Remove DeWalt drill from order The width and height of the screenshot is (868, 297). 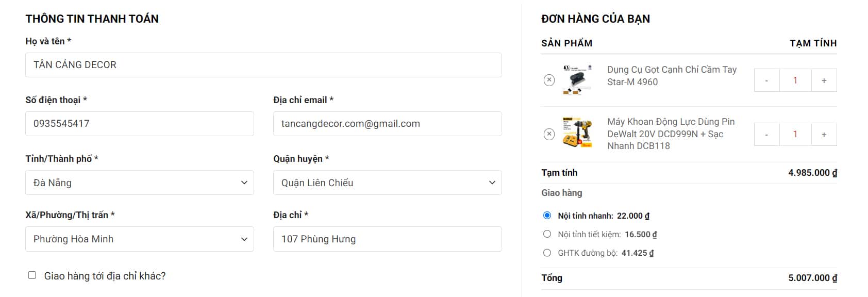tap(549, 134)
